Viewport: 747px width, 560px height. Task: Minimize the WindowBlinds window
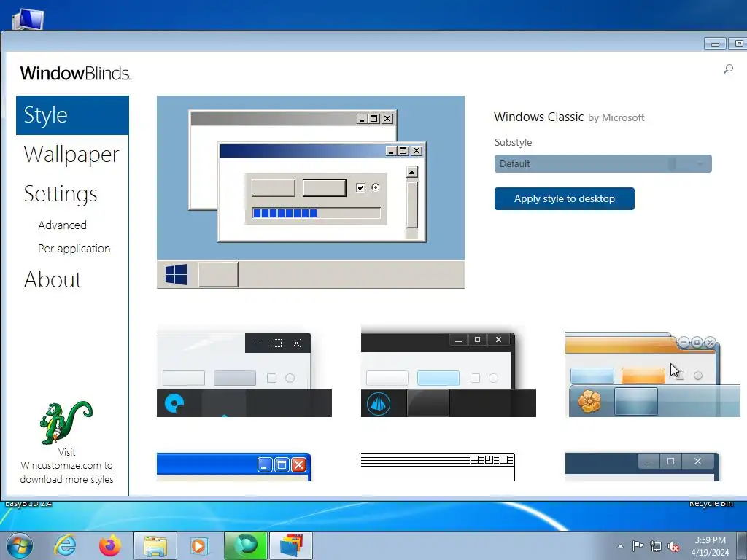click(x=715, y=44)
